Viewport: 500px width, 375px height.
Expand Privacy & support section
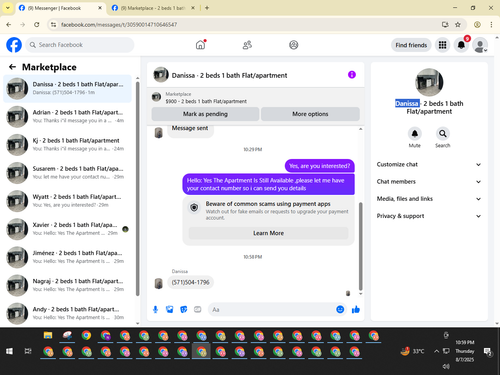[x=429, y=216]
